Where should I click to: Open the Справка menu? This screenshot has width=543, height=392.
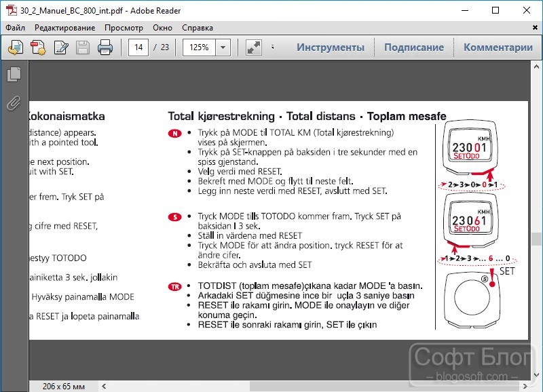198,28
